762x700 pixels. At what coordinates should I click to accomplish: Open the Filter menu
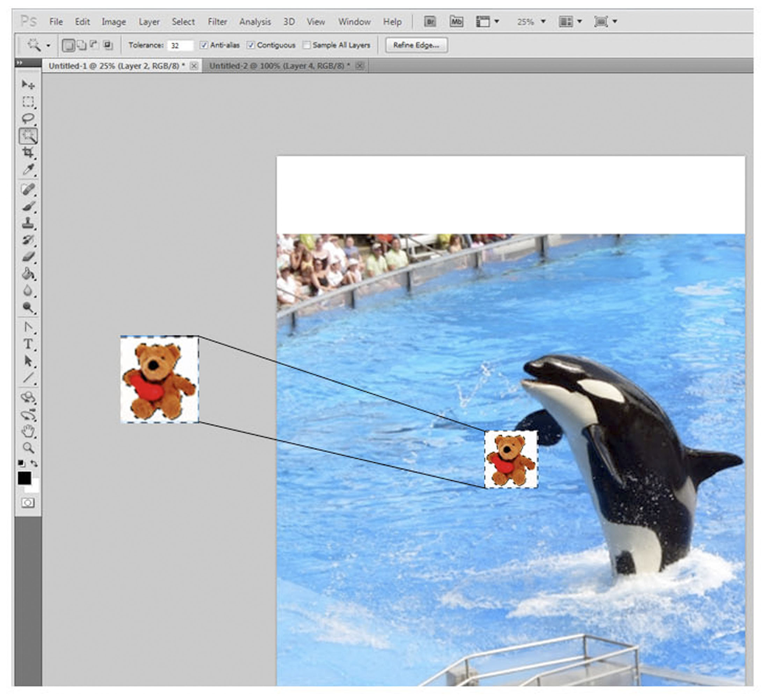pyautogui.click(x=218, y=22)
